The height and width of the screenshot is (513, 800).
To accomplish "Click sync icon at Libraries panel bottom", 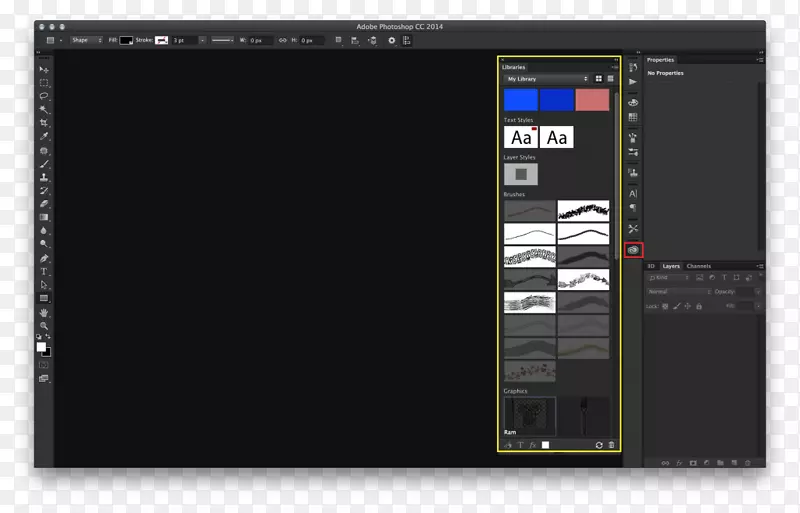I will click(x=599, y=444).
